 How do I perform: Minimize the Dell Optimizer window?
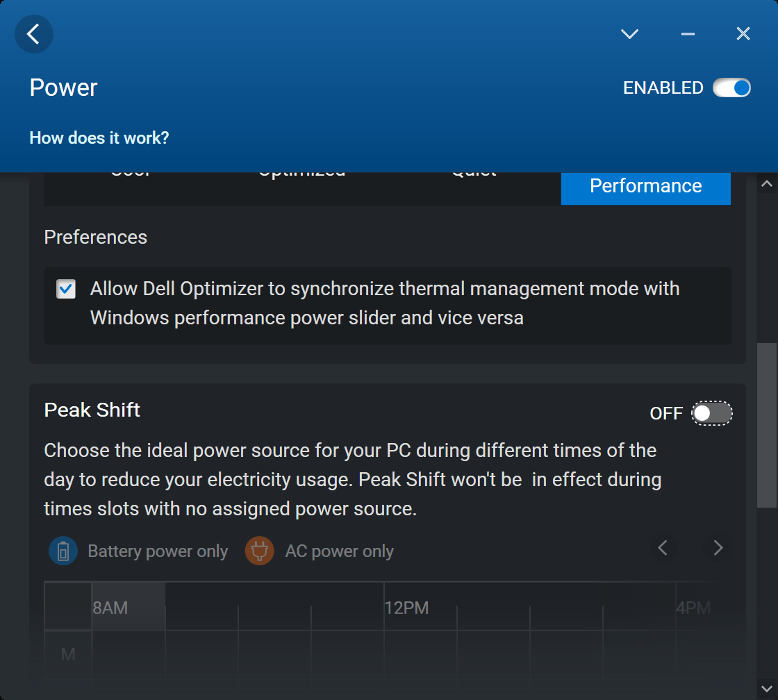click(688, 34)
